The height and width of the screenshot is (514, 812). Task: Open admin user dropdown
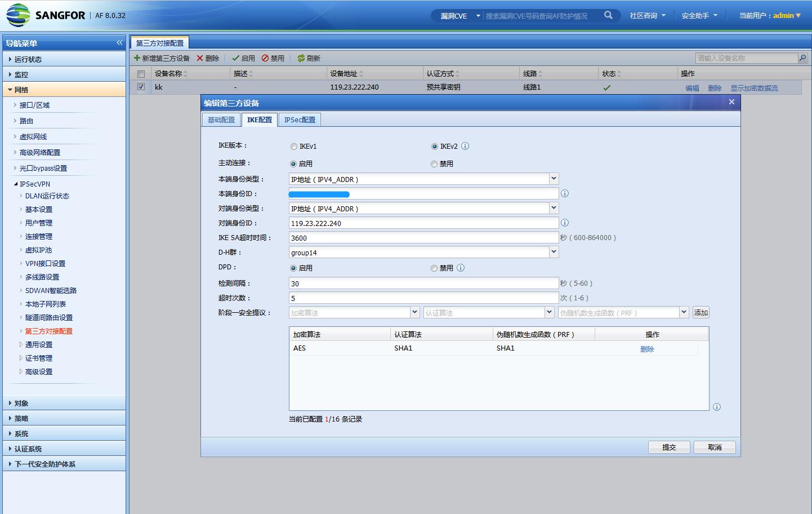787,16
